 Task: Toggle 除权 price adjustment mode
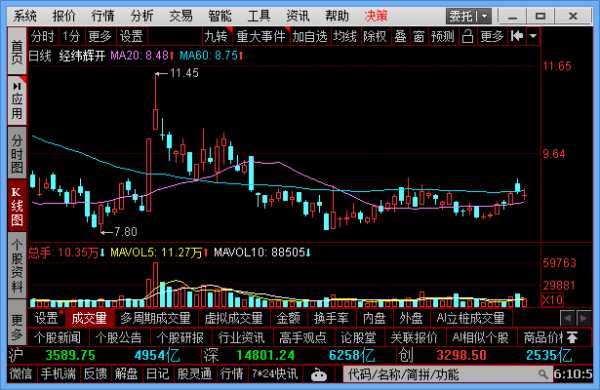[x=375, y=37]
